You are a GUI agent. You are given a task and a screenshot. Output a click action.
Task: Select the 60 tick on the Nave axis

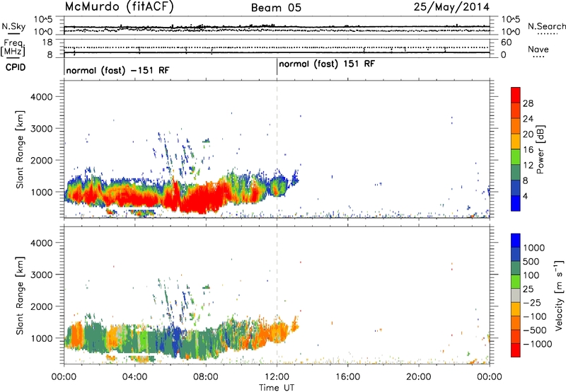[x=506, y=42]
